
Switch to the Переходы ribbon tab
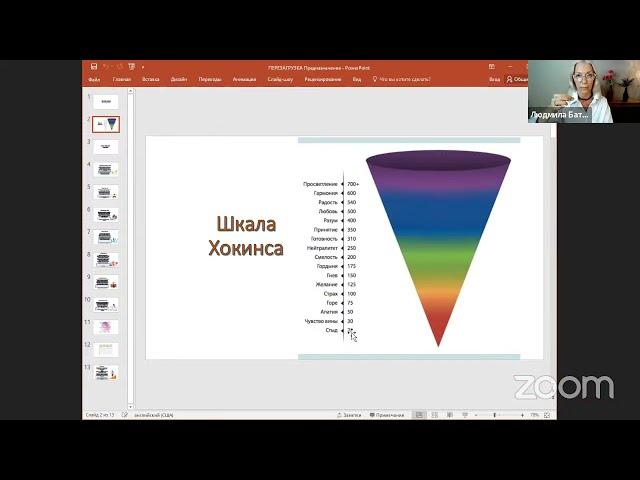(x=210, y=79)
